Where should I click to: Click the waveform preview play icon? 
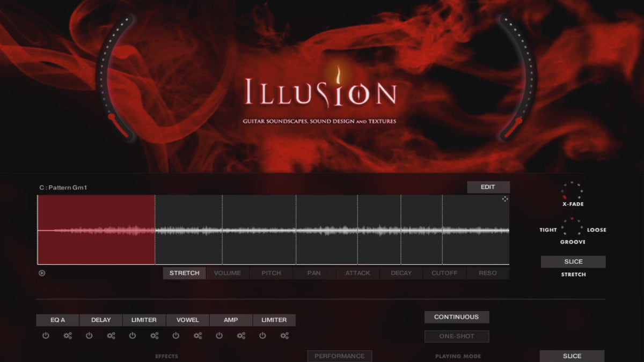(x=42, y=273)
